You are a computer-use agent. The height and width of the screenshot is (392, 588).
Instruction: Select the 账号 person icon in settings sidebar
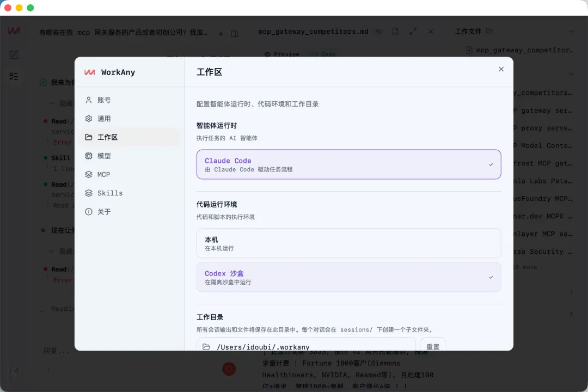[89, 100]
